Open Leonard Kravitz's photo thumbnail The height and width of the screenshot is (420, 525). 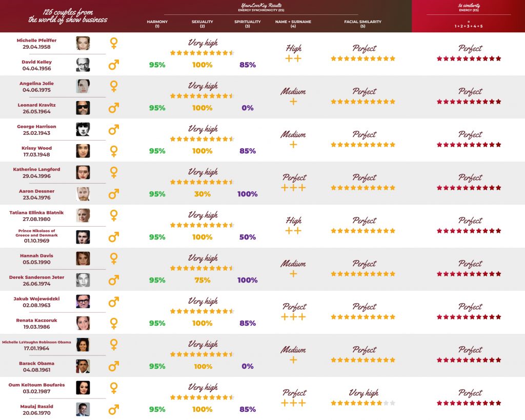(83, 108)
